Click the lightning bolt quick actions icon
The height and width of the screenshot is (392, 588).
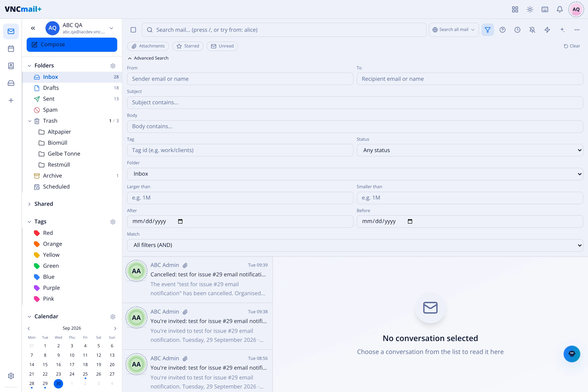coord(547,30)
